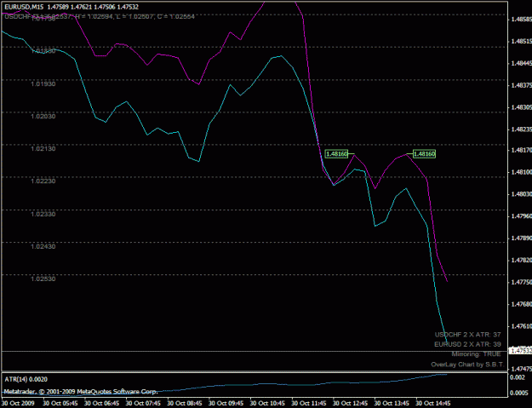Click the '30 Oct 2009' time axis label

[x=18, y=403]
